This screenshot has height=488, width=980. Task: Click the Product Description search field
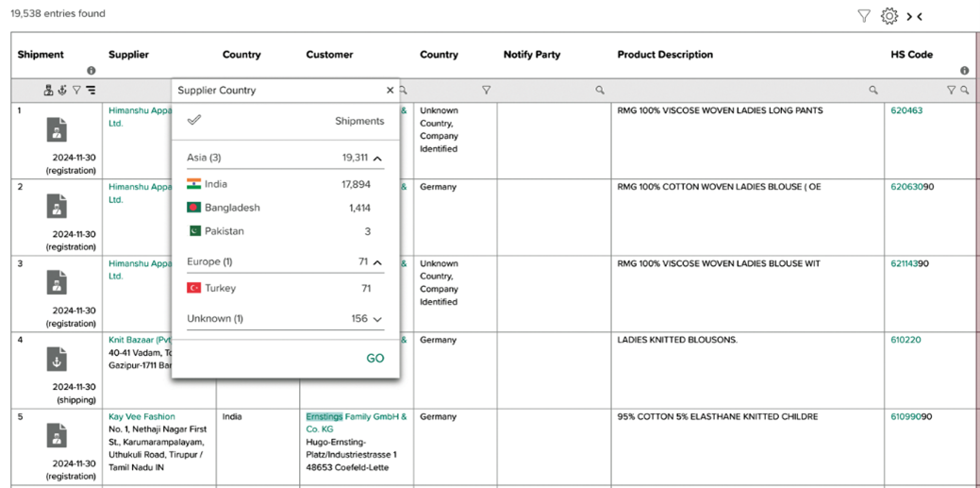pos(747,90)
